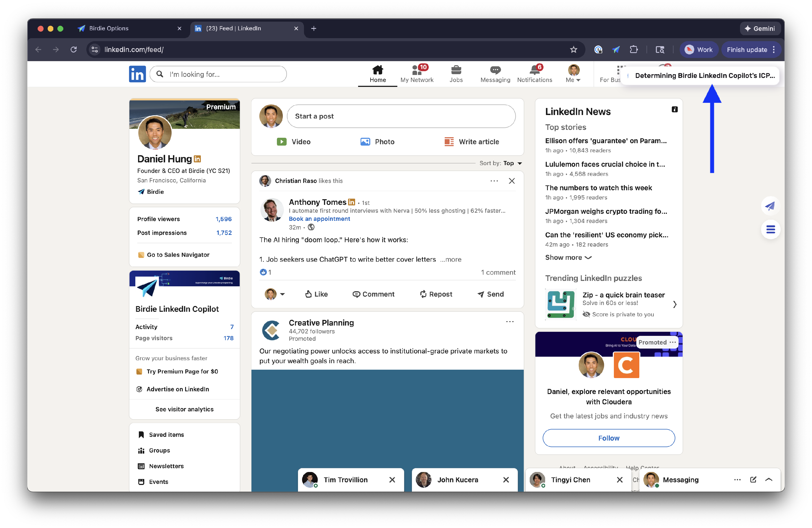
Task: Open the Birdie floating hamburger menu icon
Action: 770,229
